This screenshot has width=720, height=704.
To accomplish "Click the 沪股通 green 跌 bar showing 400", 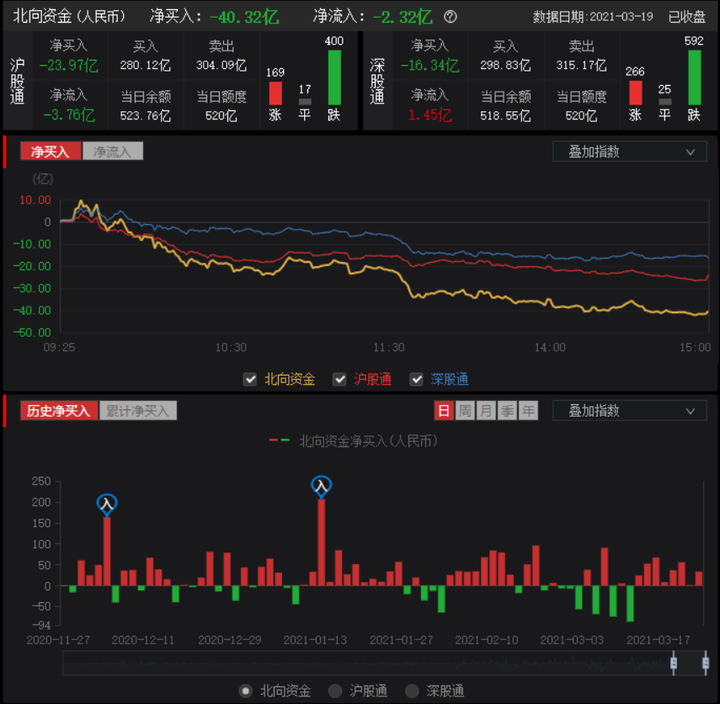I will tap(334, 78).
